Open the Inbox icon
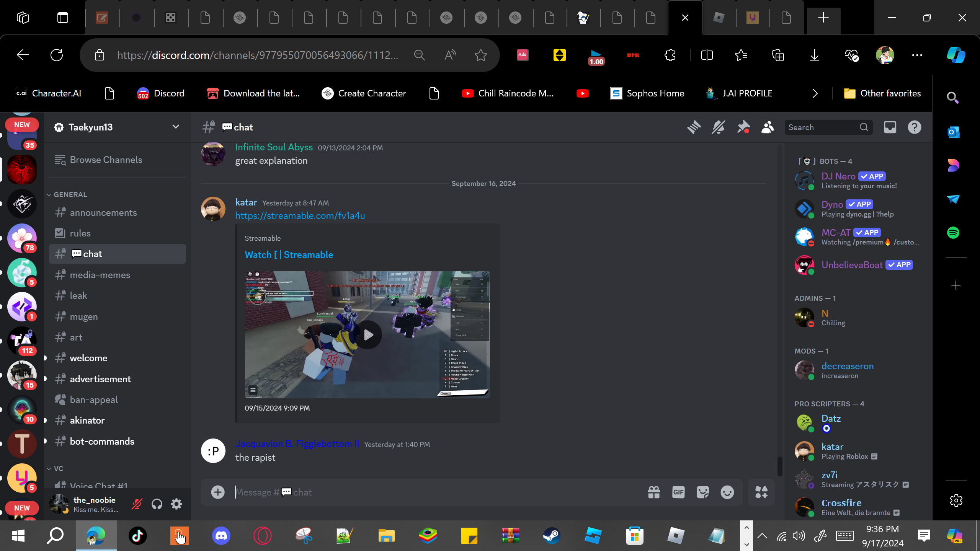 890,127
